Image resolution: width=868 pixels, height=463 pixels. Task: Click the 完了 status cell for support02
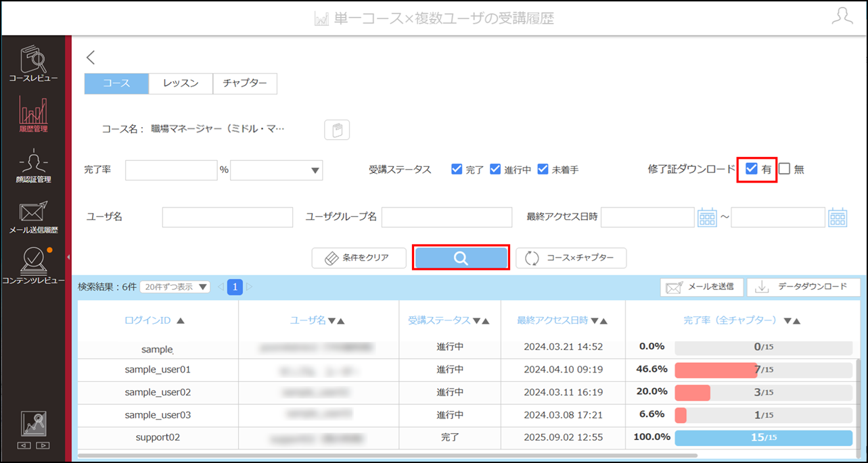[x=450, y=437]
